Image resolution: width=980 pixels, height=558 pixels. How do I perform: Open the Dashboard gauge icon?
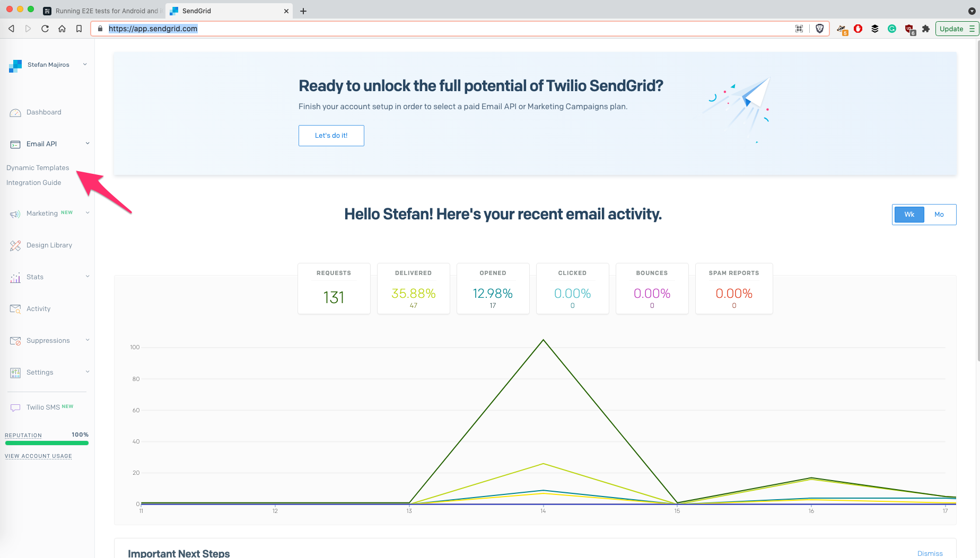[15, 112]
